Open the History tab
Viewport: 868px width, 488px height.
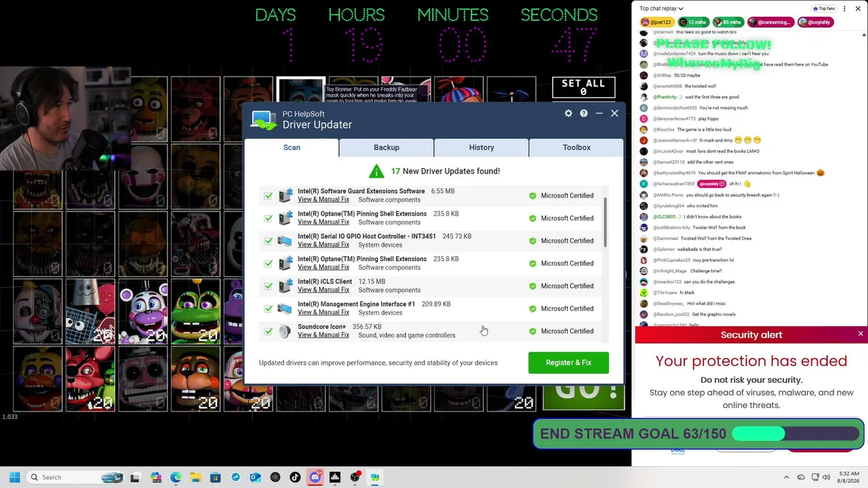pyautogui.click(x=481, y=147)
